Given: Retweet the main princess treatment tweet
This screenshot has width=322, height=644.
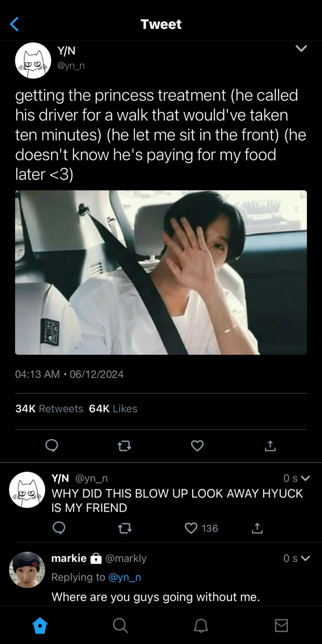Looking at the screenshot, I should (124, 446).
